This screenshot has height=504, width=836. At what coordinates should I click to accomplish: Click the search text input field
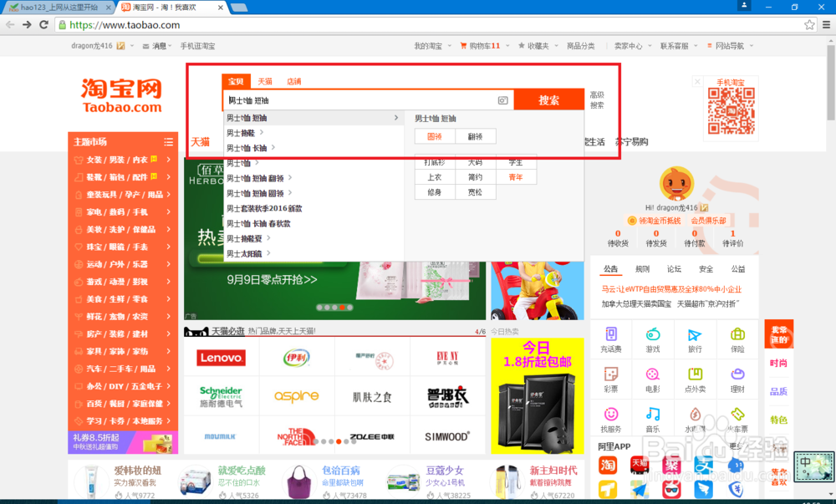coord(360,100)
